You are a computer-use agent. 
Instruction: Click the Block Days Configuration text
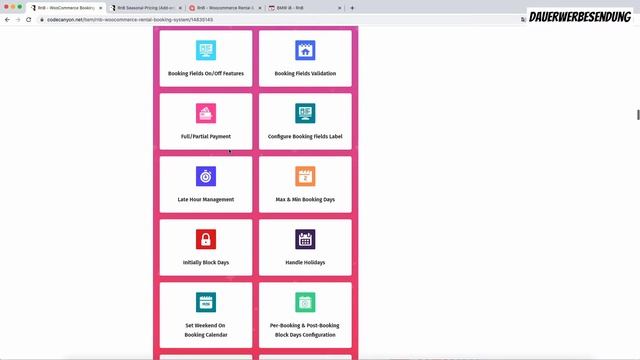pyautogui.click(x=305, y=335)
